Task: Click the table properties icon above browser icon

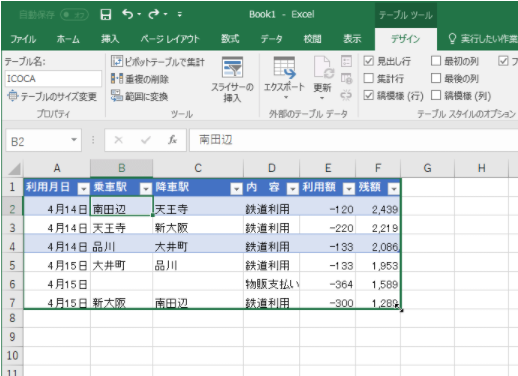Action: (x=346, y=61)
